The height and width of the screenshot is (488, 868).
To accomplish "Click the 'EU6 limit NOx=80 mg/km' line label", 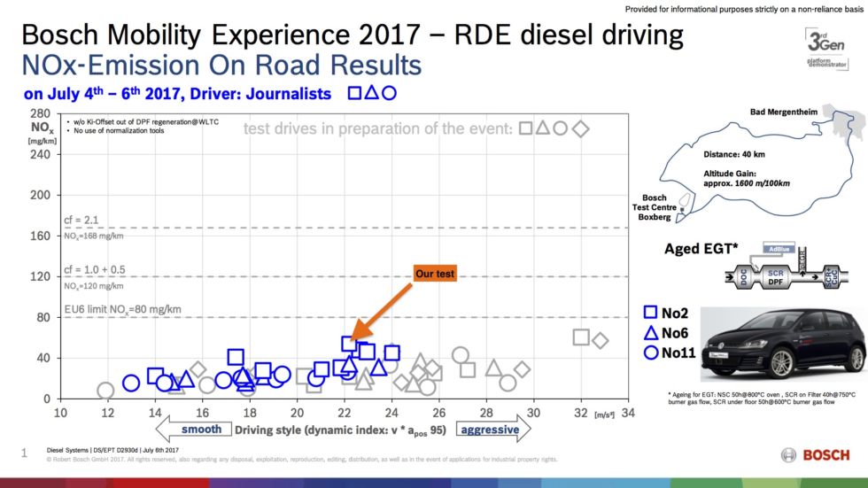I will (123, 309).
